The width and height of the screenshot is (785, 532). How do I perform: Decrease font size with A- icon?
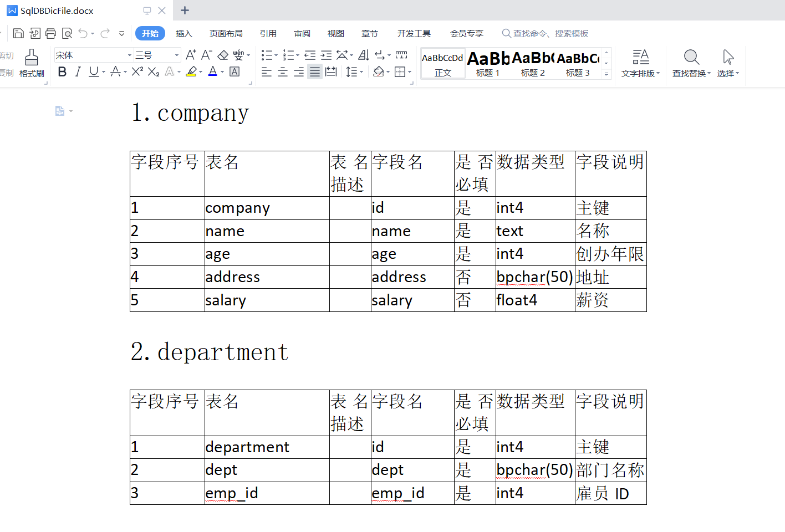(x=206, y=55)
